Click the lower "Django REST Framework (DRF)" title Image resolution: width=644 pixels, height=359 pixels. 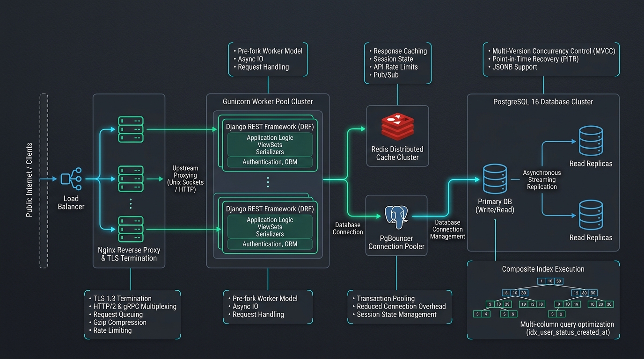270,209
